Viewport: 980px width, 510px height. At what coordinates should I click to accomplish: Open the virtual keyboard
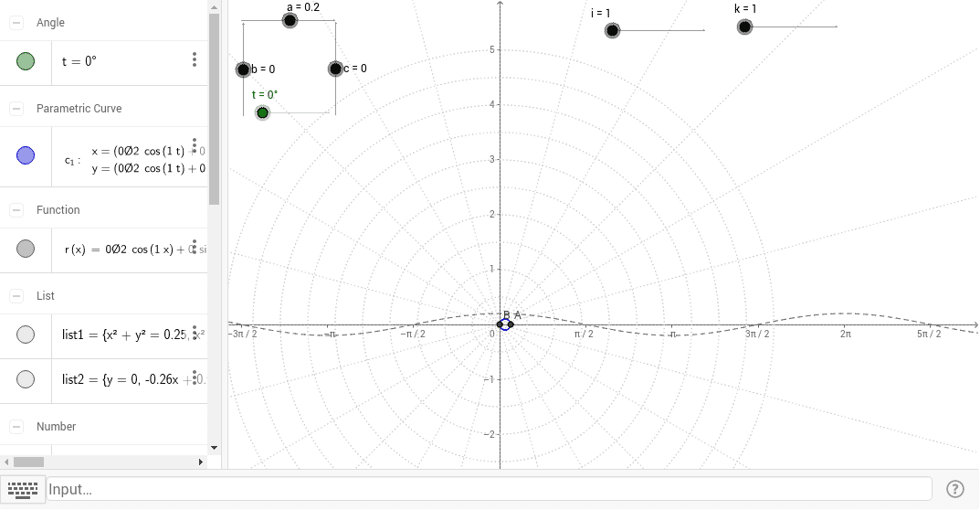pyautogui.click(x=23, y=489)
